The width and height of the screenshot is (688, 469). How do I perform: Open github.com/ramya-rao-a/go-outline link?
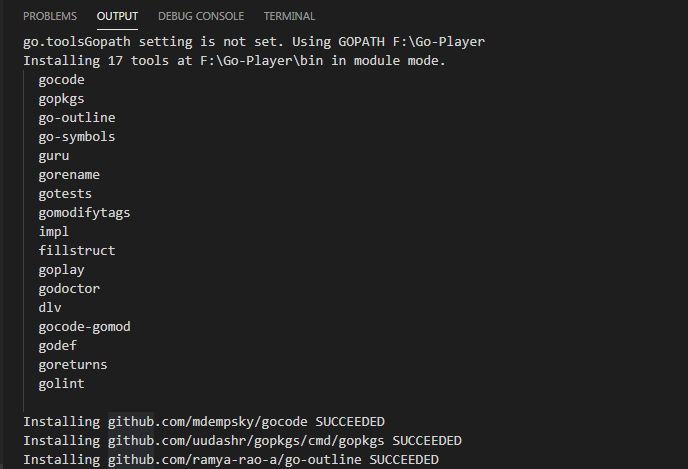(x=235, y=459)
